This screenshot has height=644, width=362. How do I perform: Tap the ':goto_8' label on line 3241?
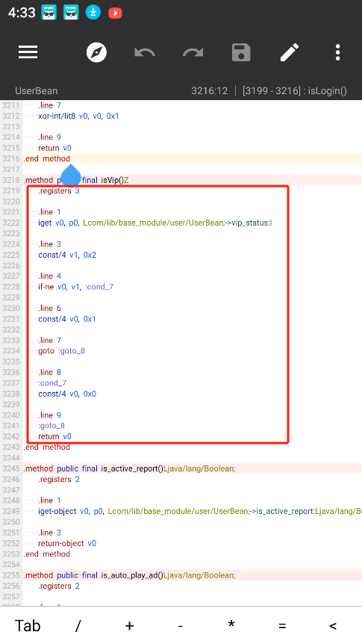coord(52,426)
